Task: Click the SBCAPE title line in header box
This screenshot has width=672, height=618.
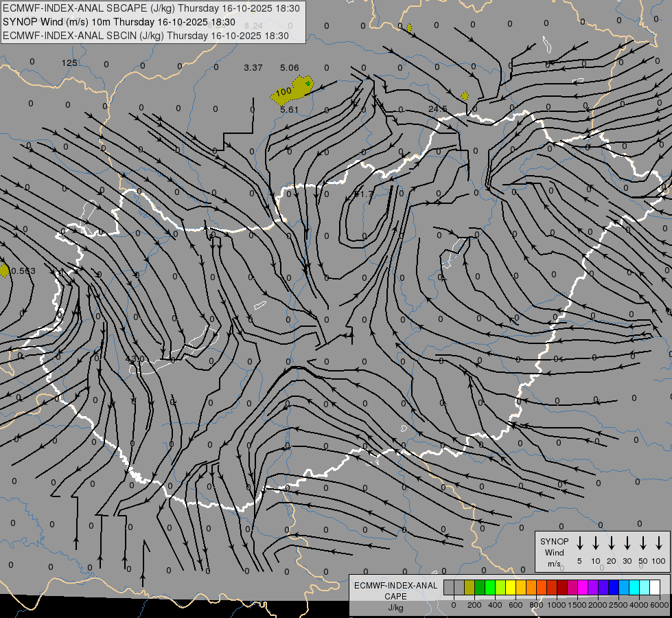Action: pos(151,8)
